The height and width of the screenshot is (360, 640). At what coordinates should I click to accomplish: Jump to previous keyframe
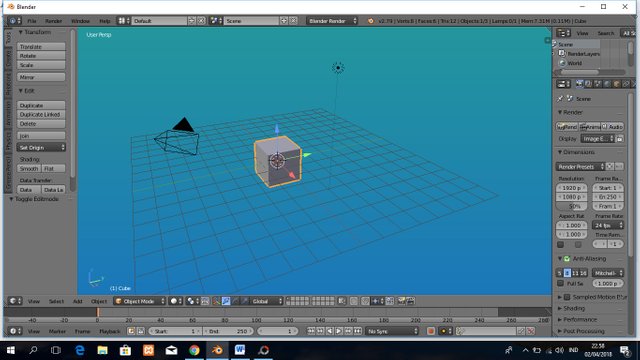(x=320, y=331)
